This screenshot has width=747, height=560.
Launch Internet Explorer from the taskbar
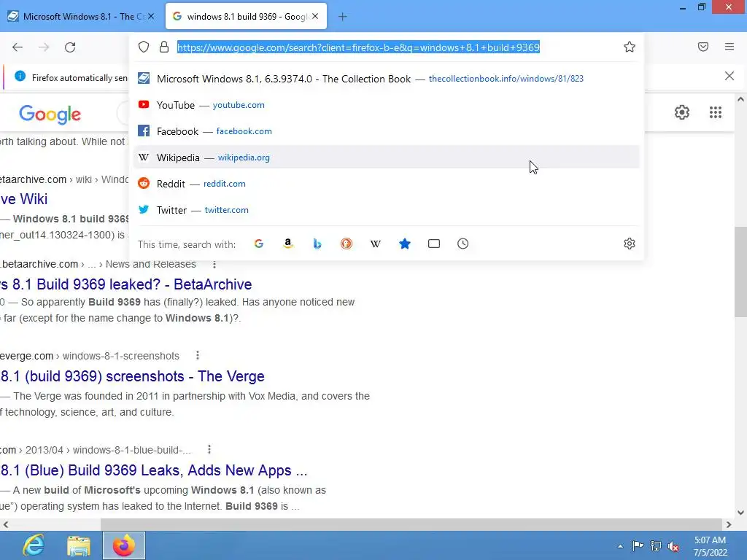click(34, 545)
